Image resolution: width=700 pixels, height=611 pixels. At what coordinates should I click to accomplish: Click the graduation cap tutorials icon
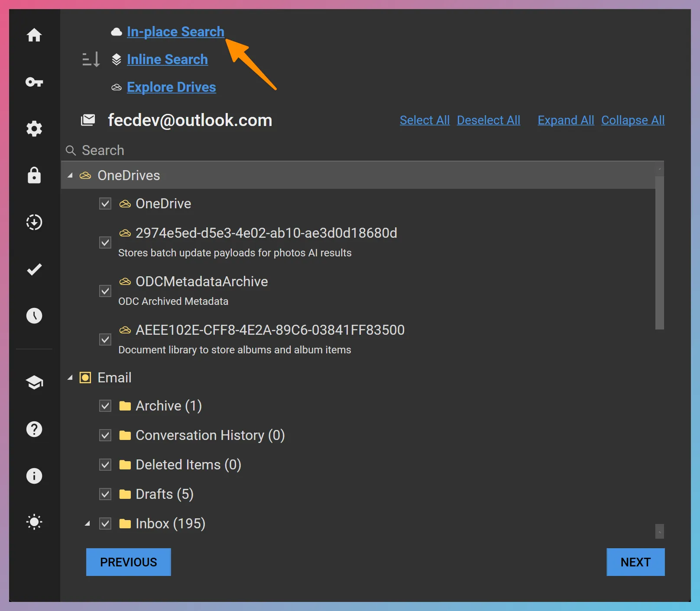coord(34,382)
